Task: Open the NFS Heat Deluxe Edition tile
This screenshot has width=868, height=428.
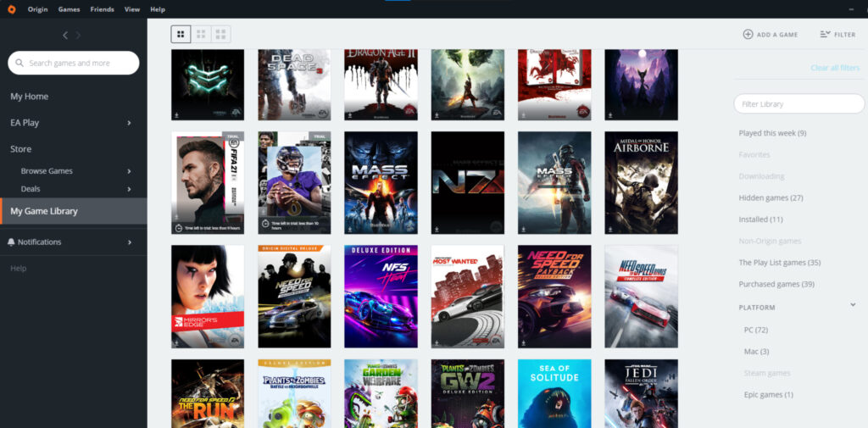Action: coord(381,297)
